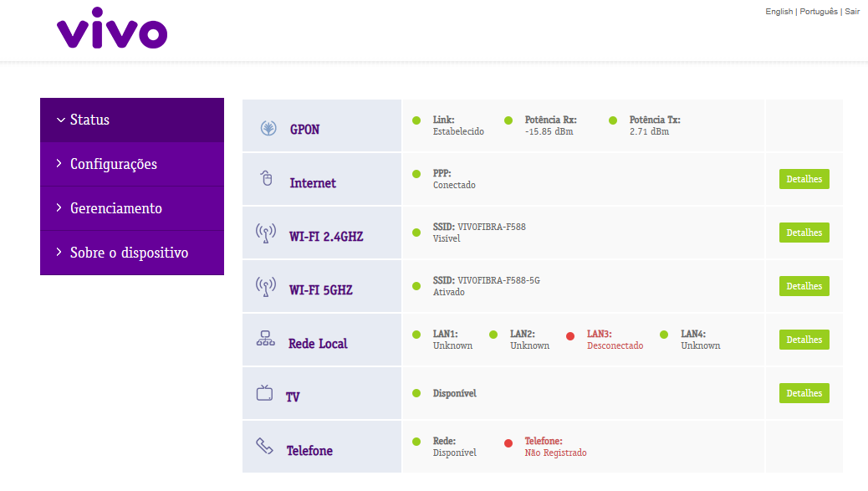Open Detalhes for WI-FI 5GHZ

click(804, 286)
